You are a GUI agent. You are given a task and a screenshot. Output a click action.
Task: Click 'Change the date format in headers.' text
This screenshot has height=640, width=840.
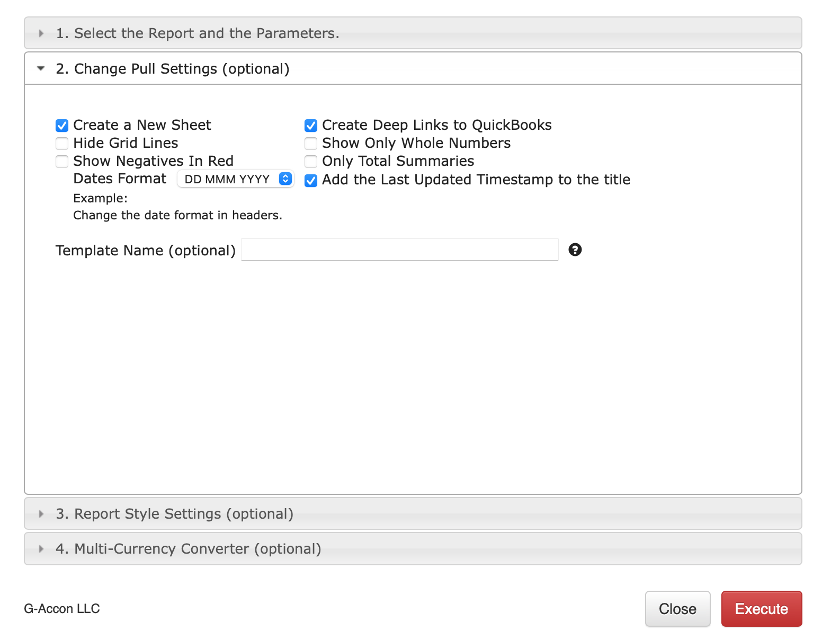coord(177,215)
